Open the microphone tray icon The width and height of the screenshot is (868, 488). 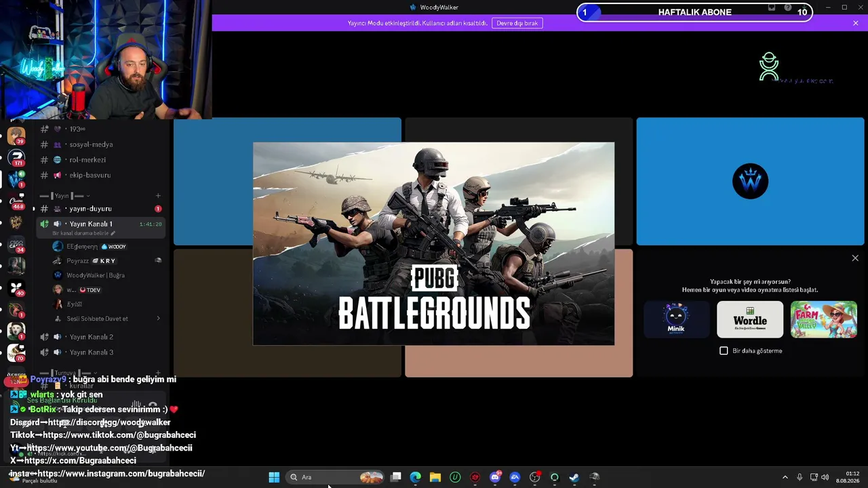[800, 477]
